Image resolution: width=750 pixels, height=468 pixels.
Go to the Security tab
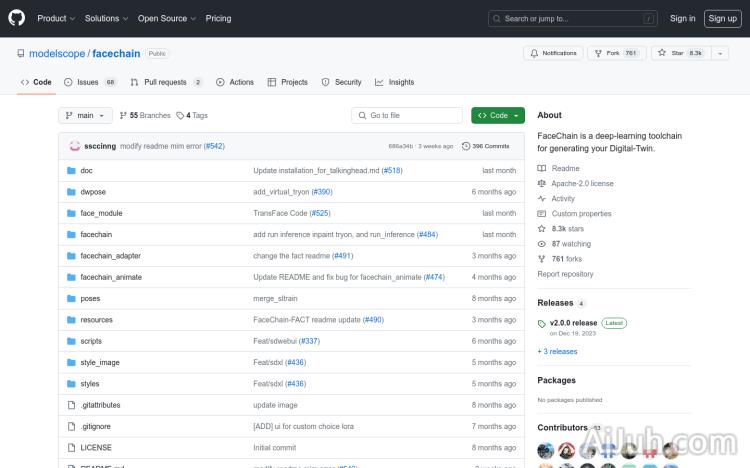(342, 82)
